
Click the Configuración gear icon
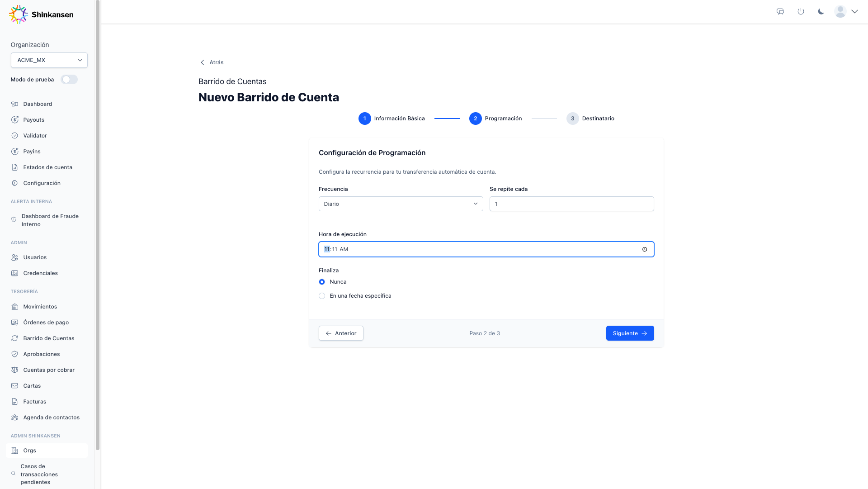(14, 183)
